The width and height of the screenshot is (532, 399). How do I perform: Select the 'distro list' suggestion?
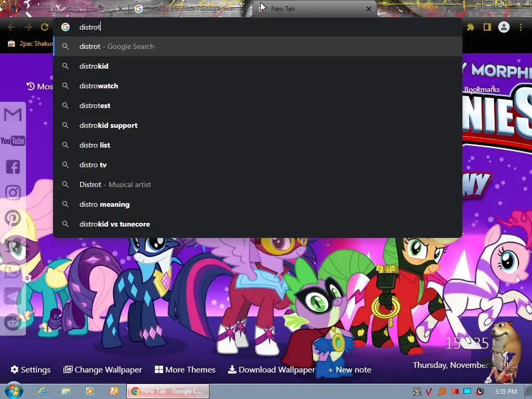[x=258, y=145]
